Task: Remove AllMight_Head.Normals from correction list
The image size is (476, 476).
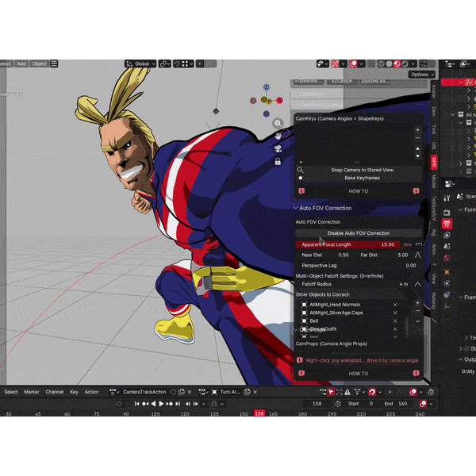Action: coord(395,305)
